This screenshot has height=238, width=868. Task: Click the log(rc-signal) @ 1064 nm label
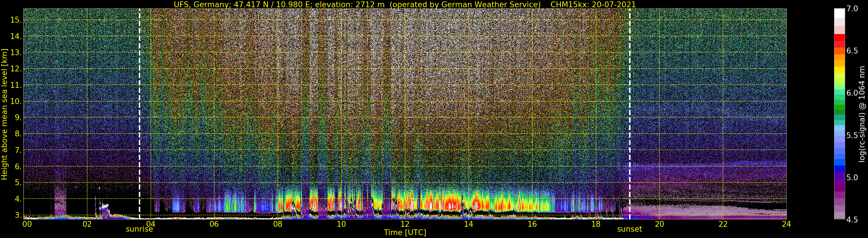862,114
